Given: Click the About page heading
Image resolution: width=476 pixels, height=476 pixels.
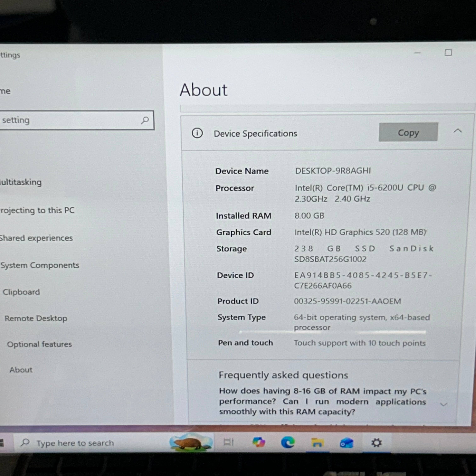Looking at the screenshot, I should point(204,90).
